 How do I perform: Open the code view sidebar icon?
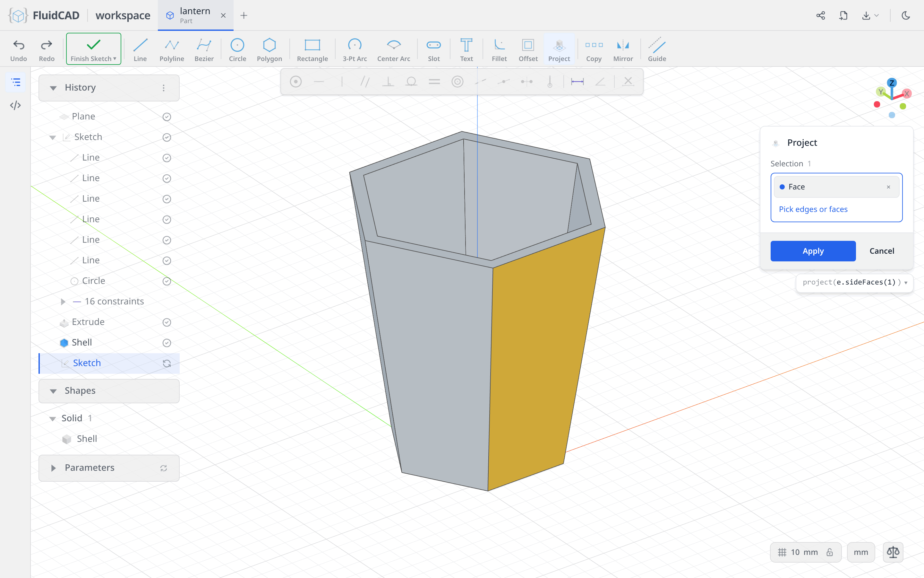pos(15,105)
